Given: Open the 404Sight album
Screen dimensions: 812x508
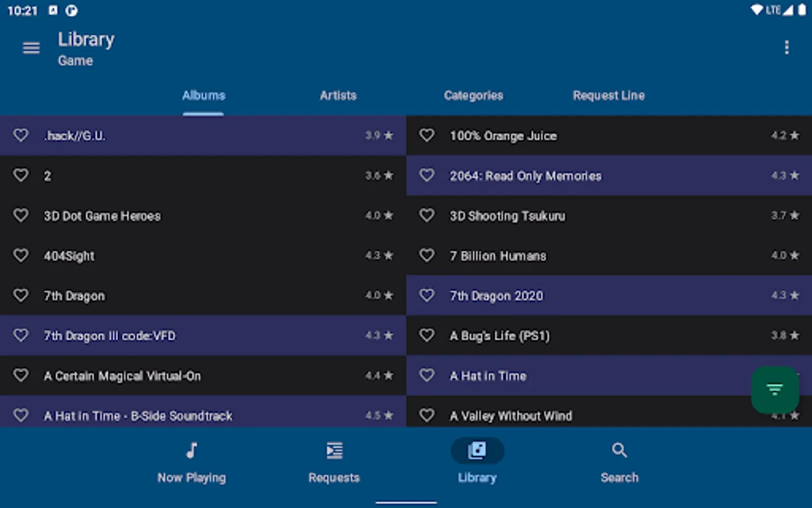Looking at the screenshot, I should (69, 256).
